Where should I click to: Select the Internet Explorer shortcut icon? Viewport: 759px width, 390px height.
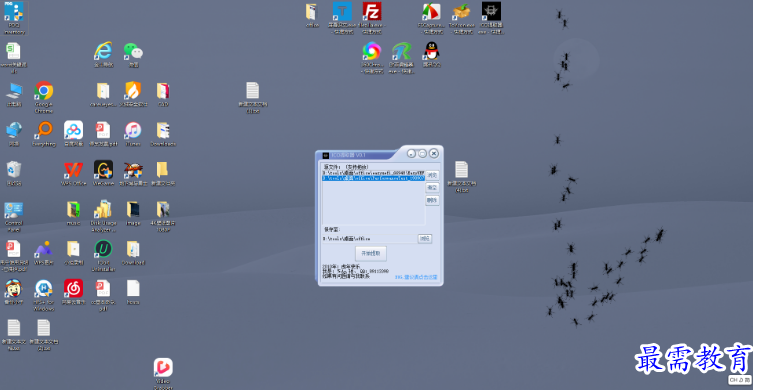click(103, 51)
